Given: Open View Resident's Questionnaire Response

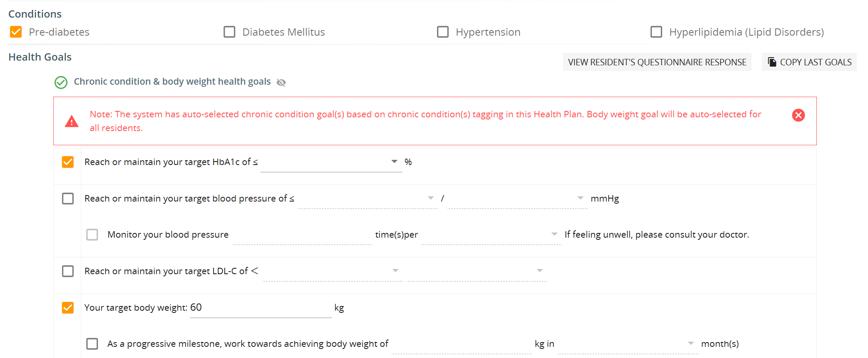Looking at the screenshot, I should pyautogui.click(x=657, y=62).
